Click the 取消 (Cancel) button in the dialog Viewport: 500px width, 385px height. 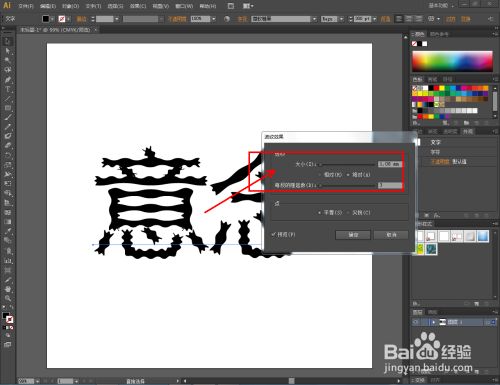391,235
